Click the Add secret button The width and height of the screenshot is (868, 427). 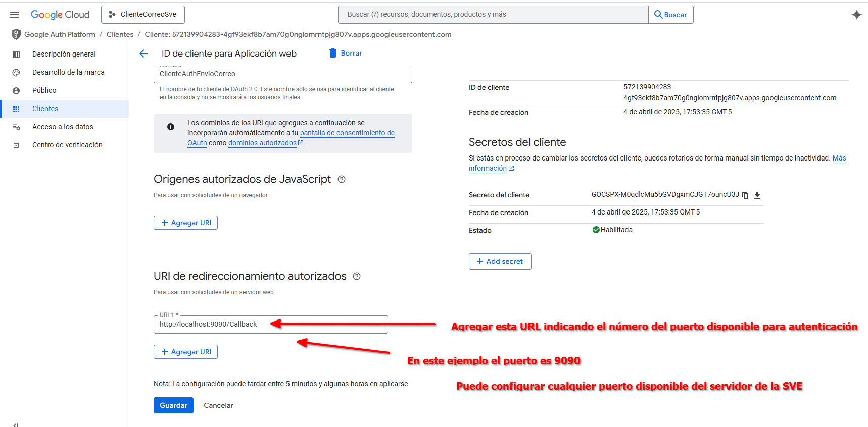tap(500, 261)
